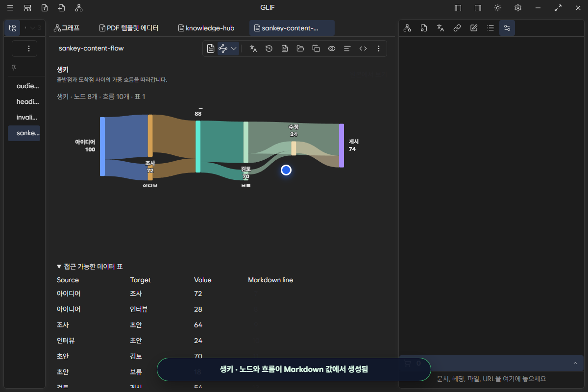This screenshot has width=588, height=392.
Task: Click the value 64 table cell
Action: pyautogui.click(x=198, y=325)
